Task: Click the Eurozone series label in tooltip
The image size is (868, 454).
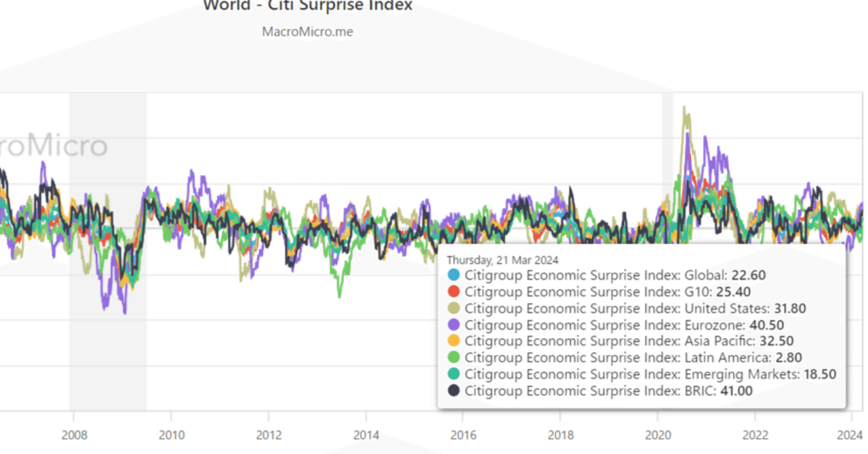Action: [605, 325]
